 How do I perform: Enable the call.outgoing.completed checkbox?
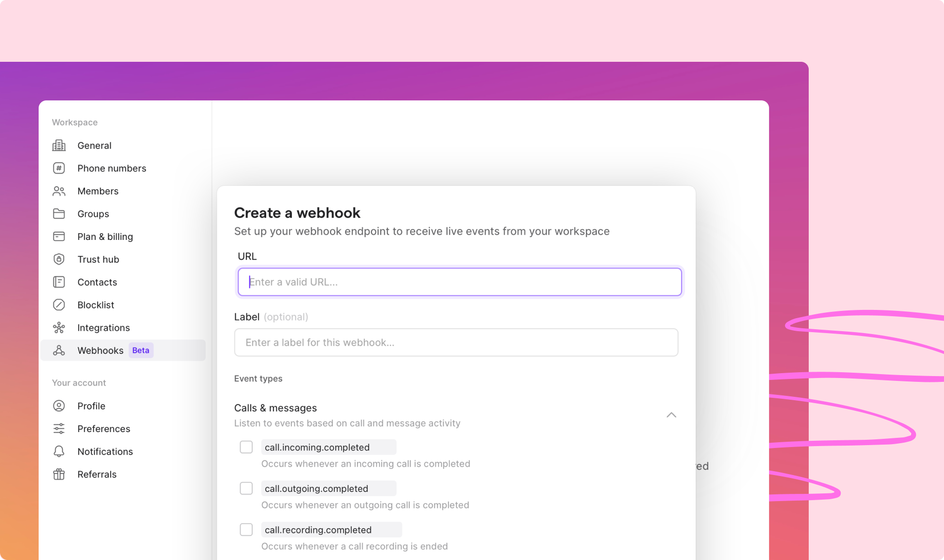coord(246,488)
